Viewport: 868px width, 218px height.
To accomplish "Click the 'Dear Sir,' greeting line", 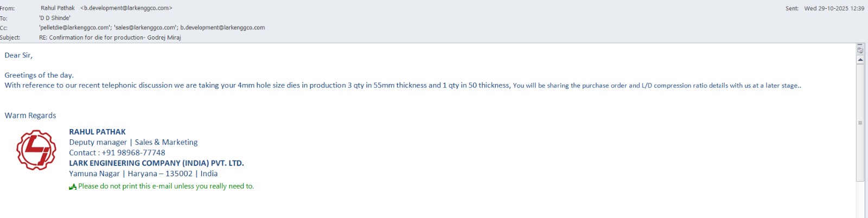I will coord(18,55).
